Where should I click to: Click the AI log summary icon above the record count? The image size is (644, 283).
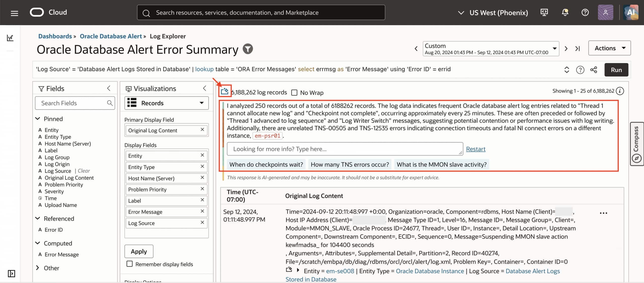click(225, 91)
